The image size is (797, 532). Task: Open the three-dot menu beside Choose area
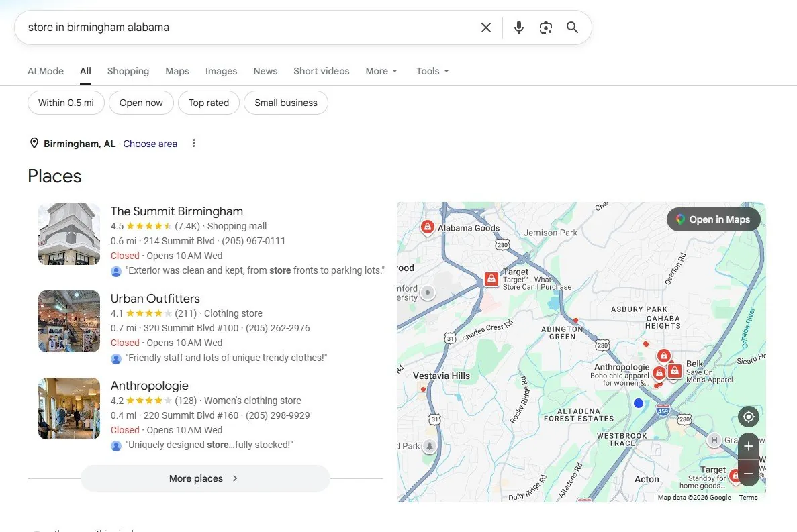click(x=193, y=143)
